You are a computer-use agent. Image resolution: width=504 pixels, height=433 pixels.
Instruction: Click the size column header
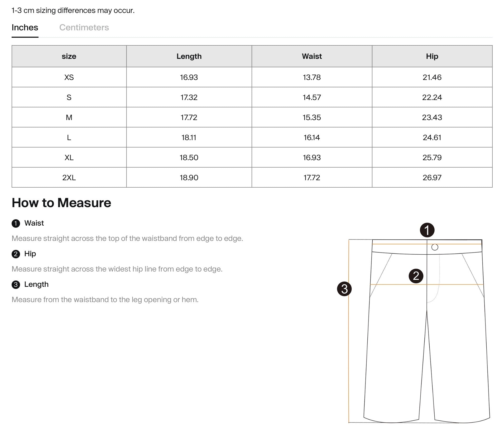click(69, 56)
